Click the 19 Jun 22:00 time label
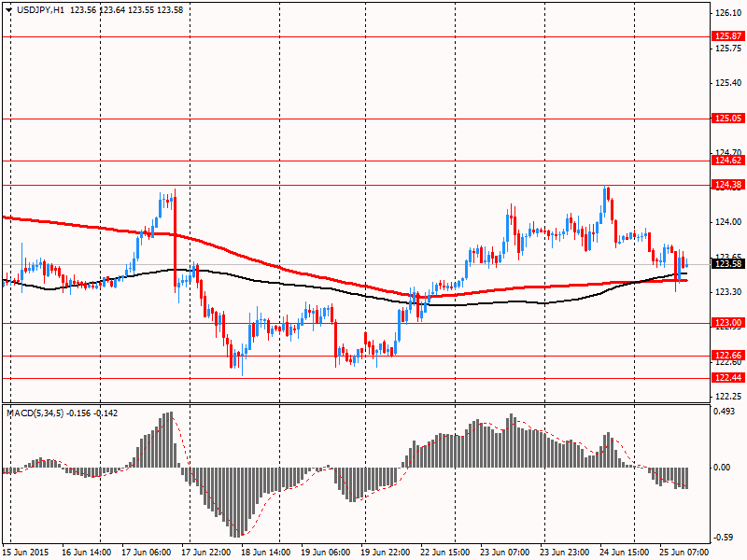747x560 pixels. [x=385, y=553]
